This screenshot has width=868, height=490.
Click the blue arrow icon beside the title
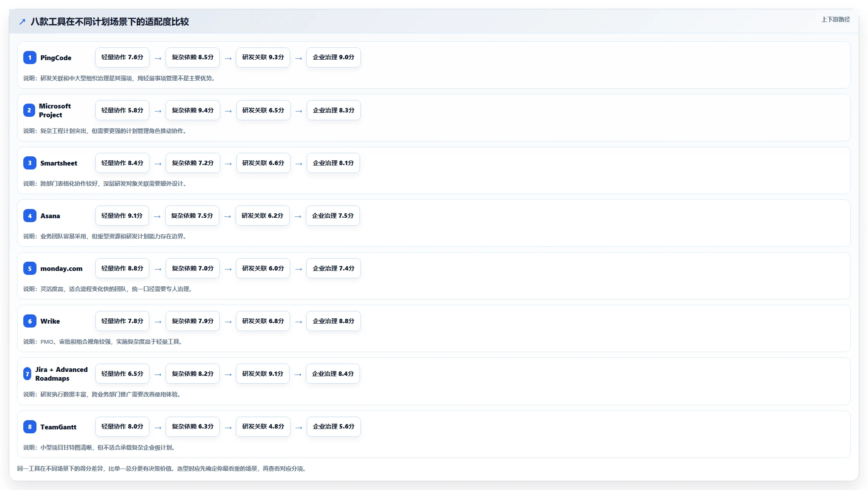click(22, 22)
